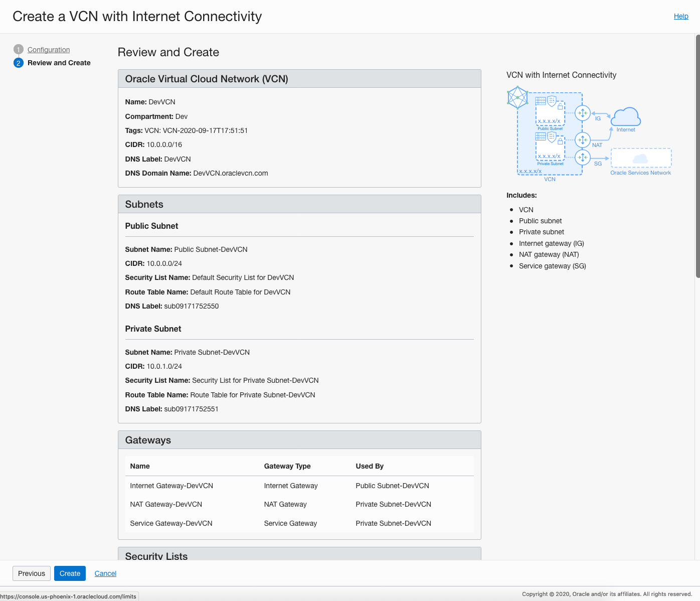Click the route table icon on Private Subnet
This screenshot has height=601, width=700.
[541, 136]
